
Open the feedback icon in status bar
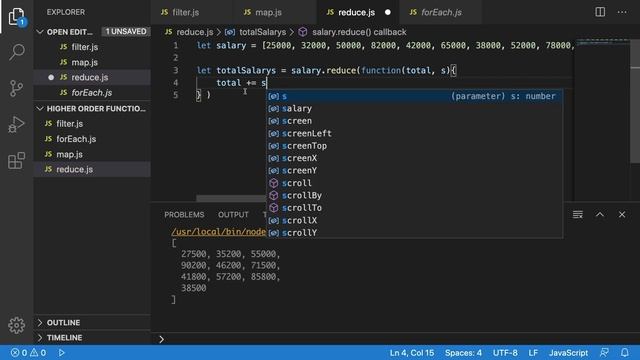604,353
